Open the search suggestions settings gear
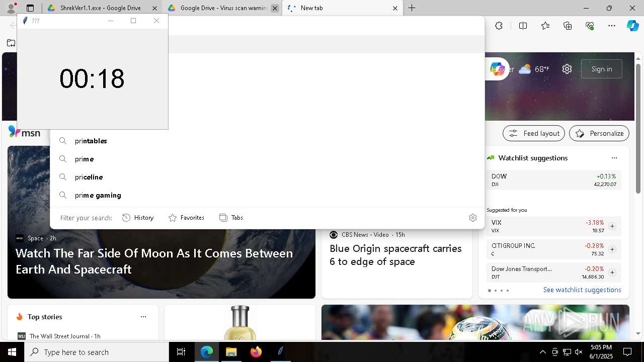Viewport: 644px width, 362px height. (x=473, y=218)
